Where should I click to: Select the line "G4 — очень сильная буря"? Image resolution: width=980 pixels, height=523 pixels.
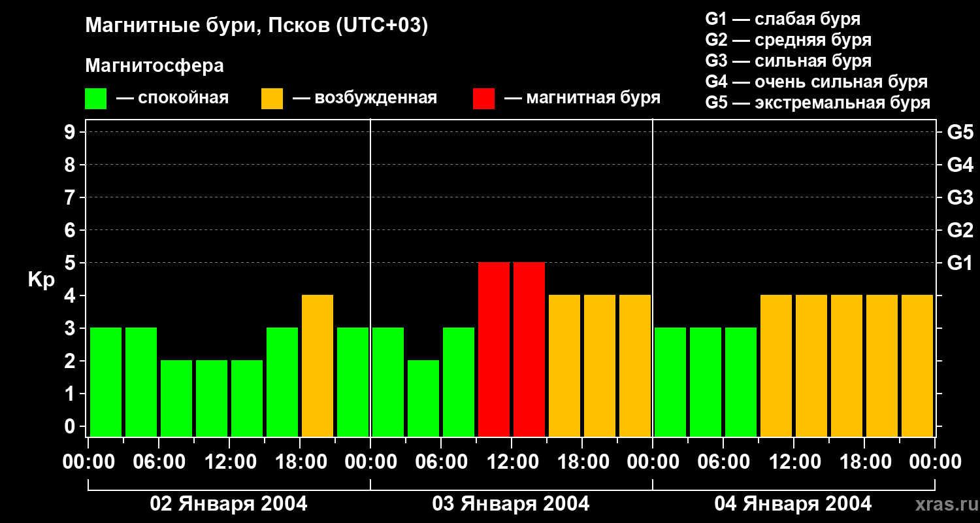coord(817,82)
